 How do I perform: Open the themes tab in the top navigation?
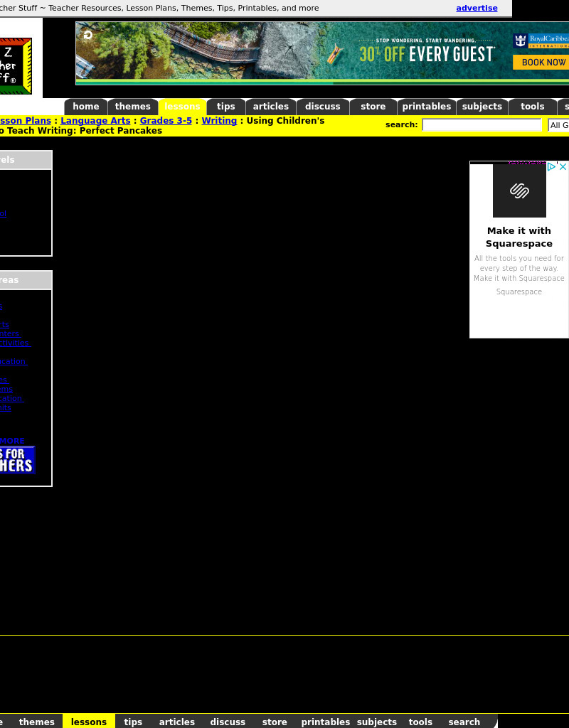click(133, 107)
